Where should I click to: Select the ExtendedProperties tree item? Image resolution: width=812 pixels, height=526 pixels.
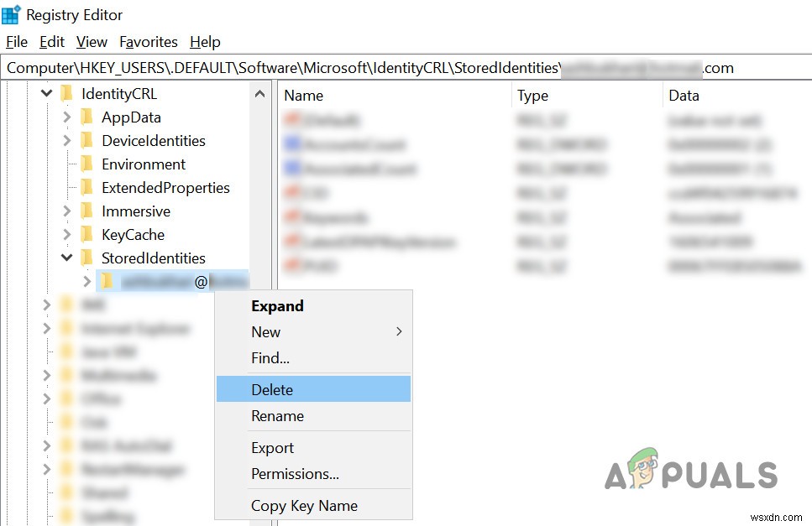(x=165, y=188)
